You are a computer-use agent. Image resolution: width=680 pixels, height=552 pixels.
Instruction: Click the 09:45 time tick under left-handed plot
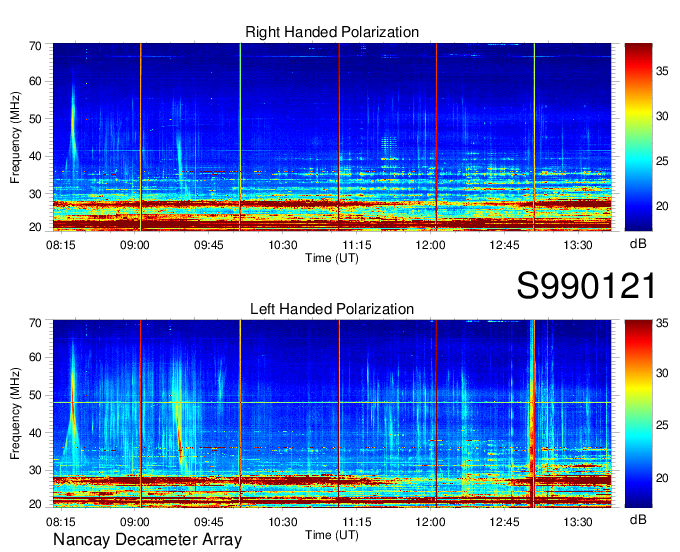click(x=209, y=522)
